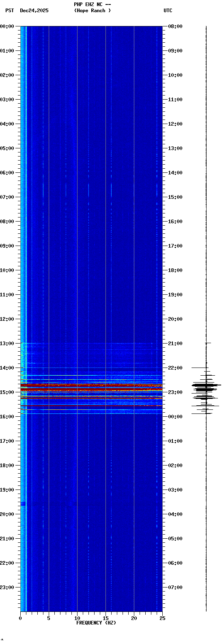Select the 03:00 UTC time label
224x644 pixels.
click(175, 490)
